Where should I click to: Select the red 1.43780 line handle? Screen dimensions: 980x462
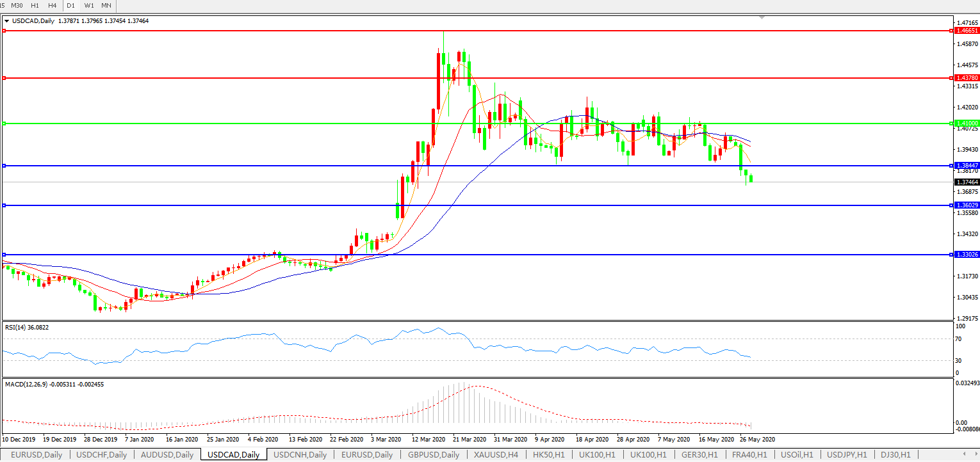[x=4, y=78]
